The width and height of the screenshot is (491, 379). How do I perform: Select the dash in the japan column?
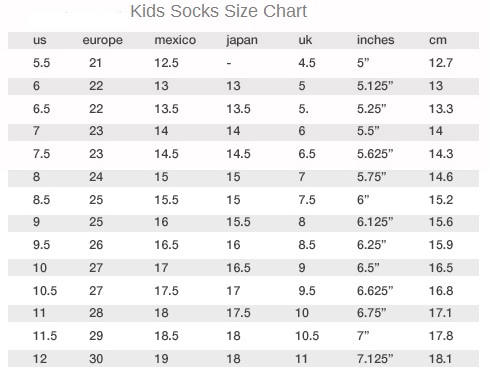229,63
